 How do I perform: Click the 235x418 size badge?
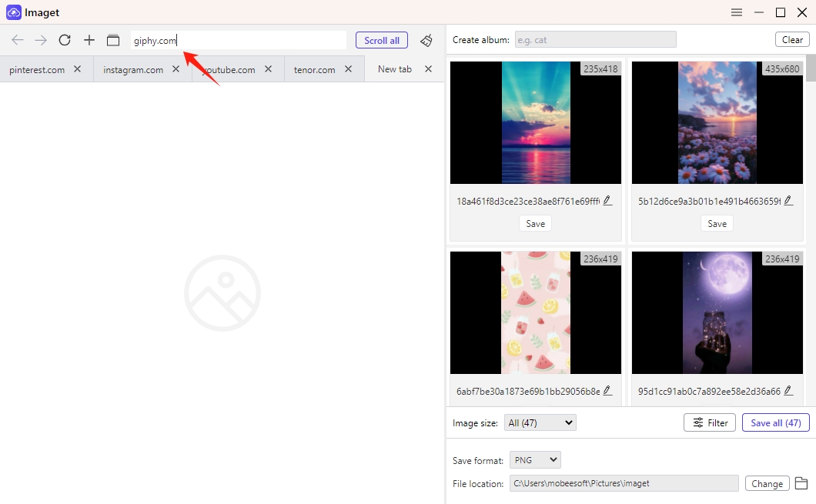[600, 68]
